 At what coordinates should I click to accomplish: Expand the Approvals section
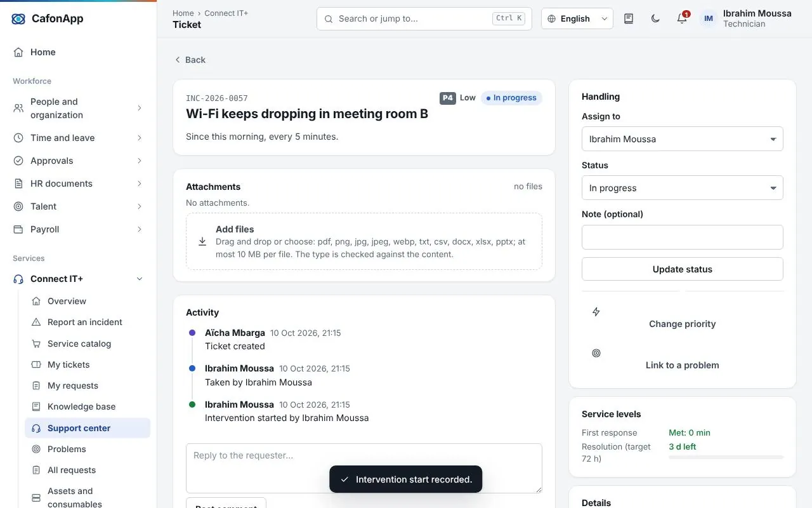tap(79, 161)
